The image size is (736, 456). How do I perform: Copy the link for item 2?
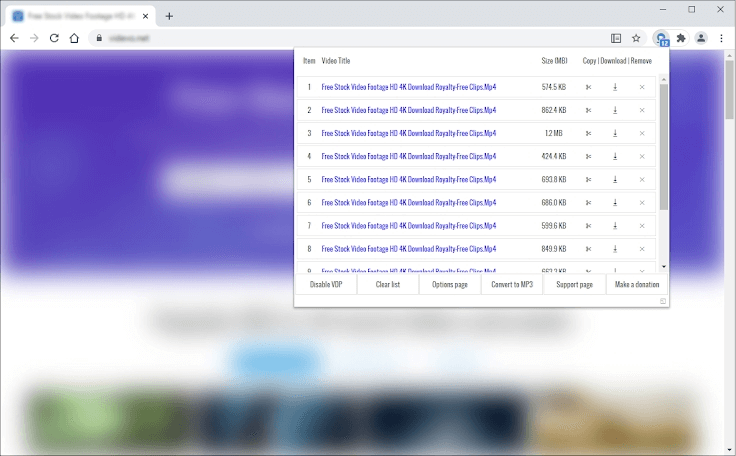point(588,110)
